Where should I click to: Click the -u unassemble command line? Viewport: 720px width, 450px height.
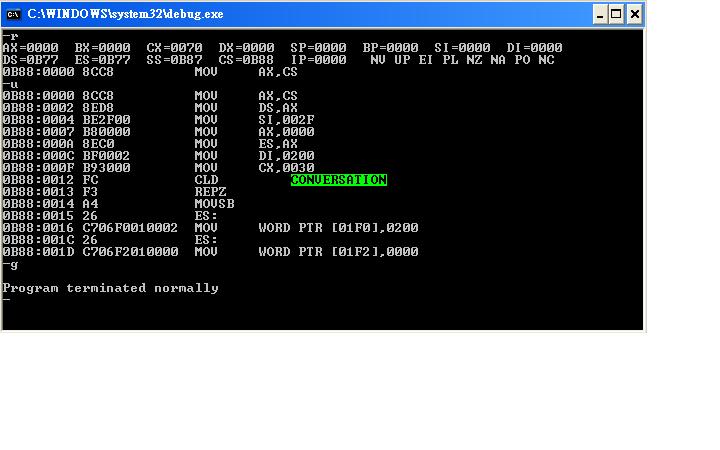point(10,84)
